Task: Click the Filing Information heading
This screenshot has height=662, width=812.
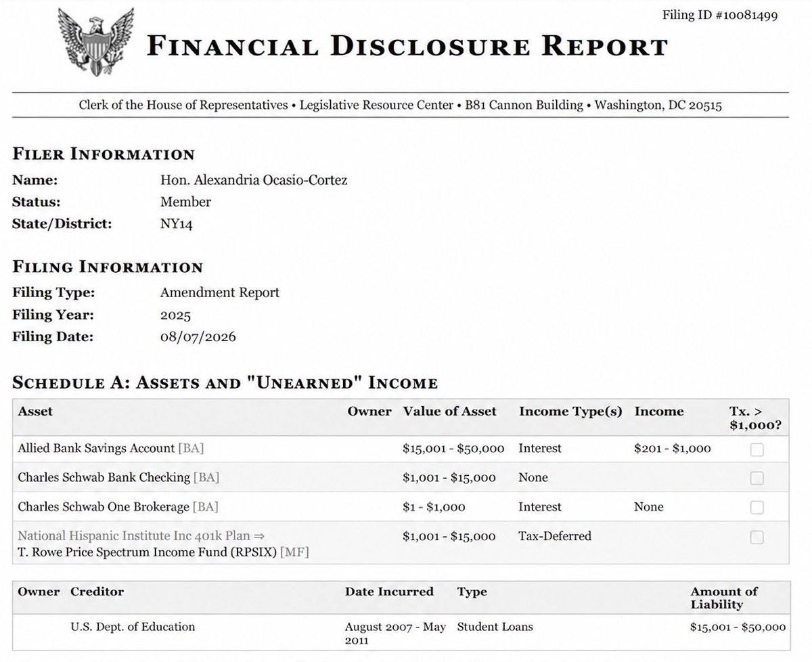Action: click(108, 267)
